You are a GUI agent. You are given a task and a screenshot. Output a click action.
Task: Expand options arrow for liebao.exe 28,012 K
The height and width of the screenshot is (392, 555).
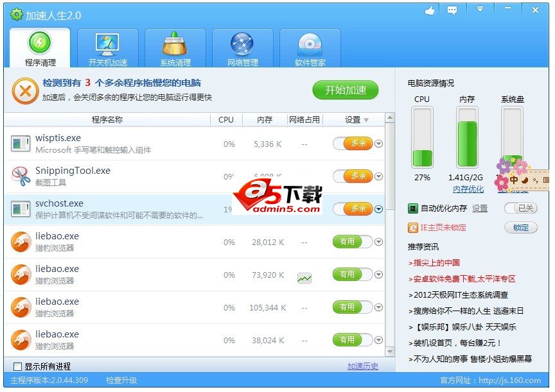coord(379,242)
